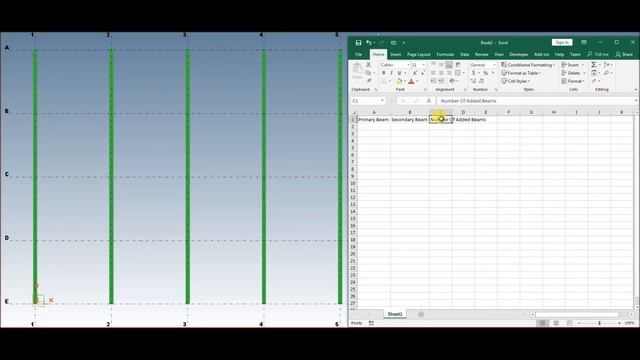The width and height of the screenshot is (640, 360).
Task: Open the Format as Table dropdown
Action: [x=521, y=73]
